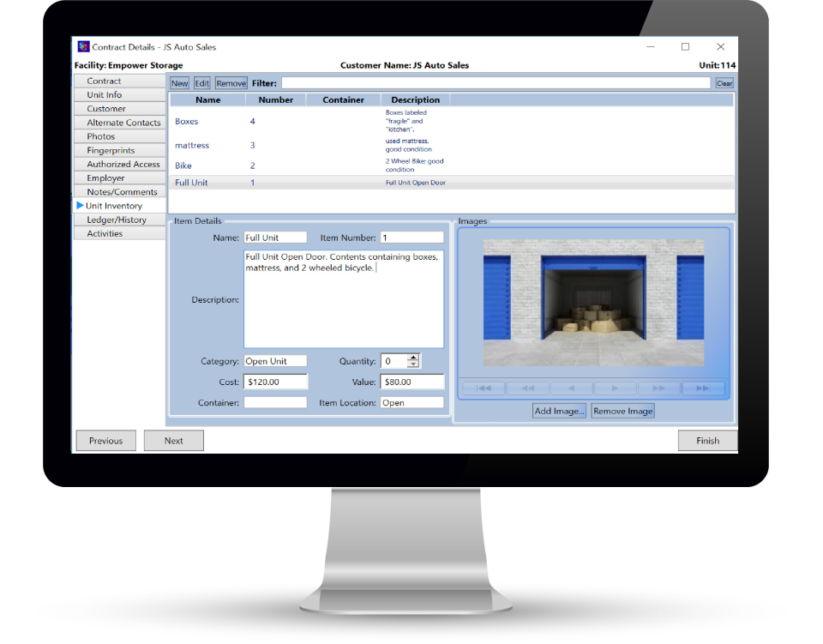Click the Remove inventory item button
Screen dimensions: 823x644
(x=231, y=83)
